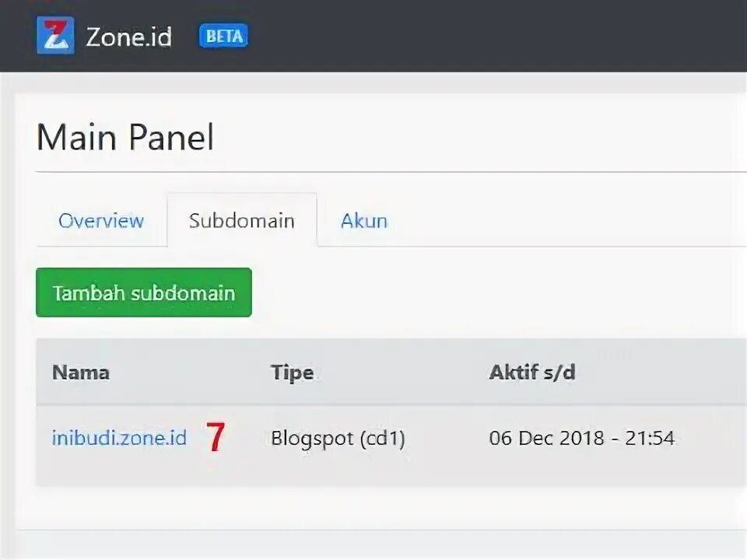Screen dimensions: 747x560
Task: Click the Zone.id brand name text
Action: click(128, 37)
